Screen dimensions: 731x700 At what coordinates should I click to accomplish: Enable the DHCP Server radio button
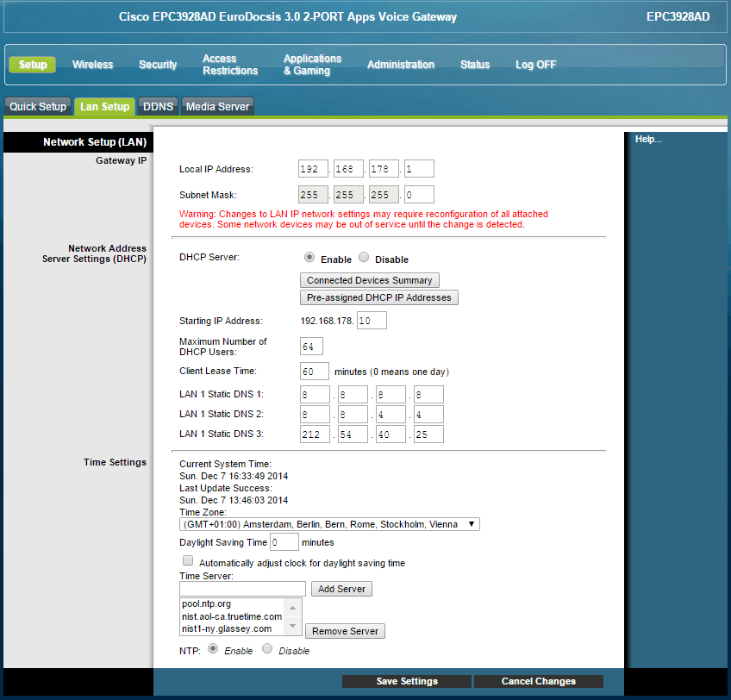click(x=309, y=257)
